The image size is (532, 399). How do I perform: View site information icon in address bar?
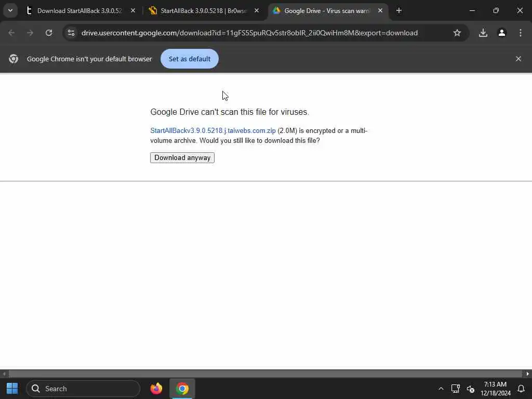point(71,33)
